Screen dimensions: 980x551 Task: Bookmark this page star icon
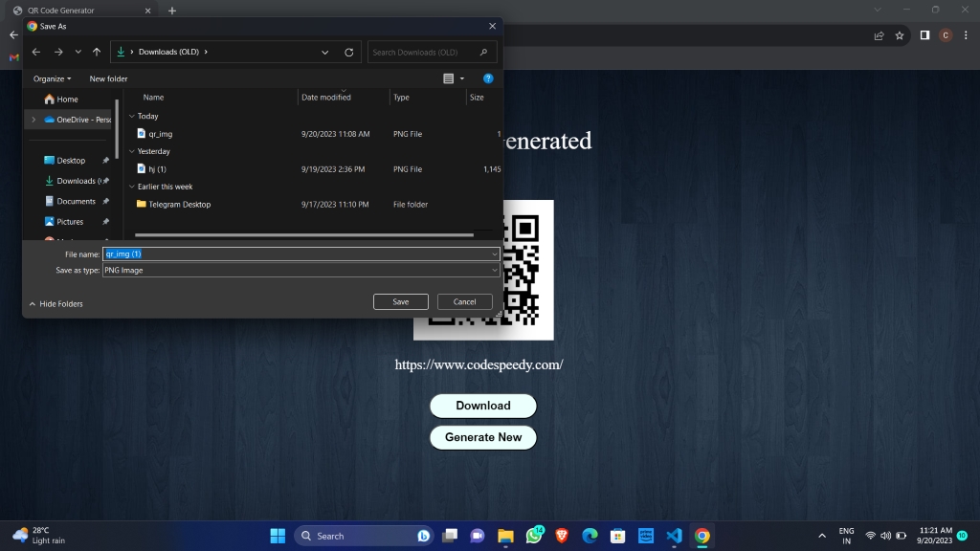click(900, 35)
